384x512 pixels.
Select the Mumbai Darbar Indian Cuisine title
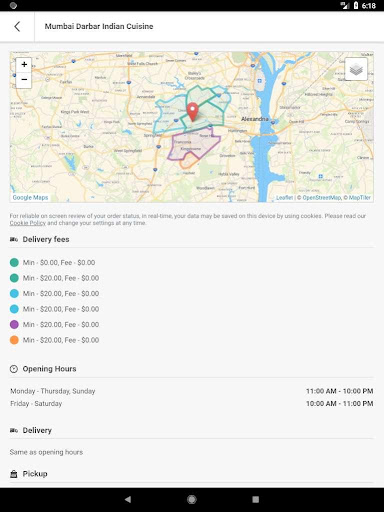(99, 26)
